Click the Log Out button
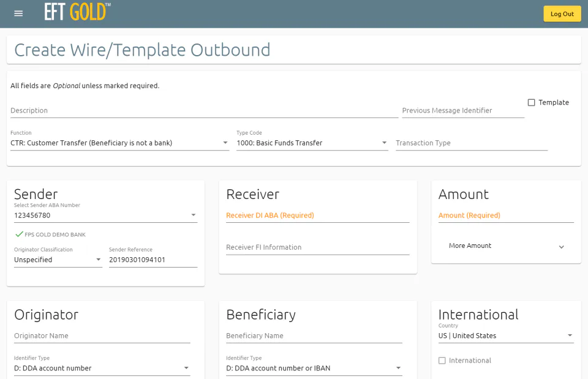Image resolution: width=588 pixels, height=379 pixels. pyautogui.click(x=562, y=14)
